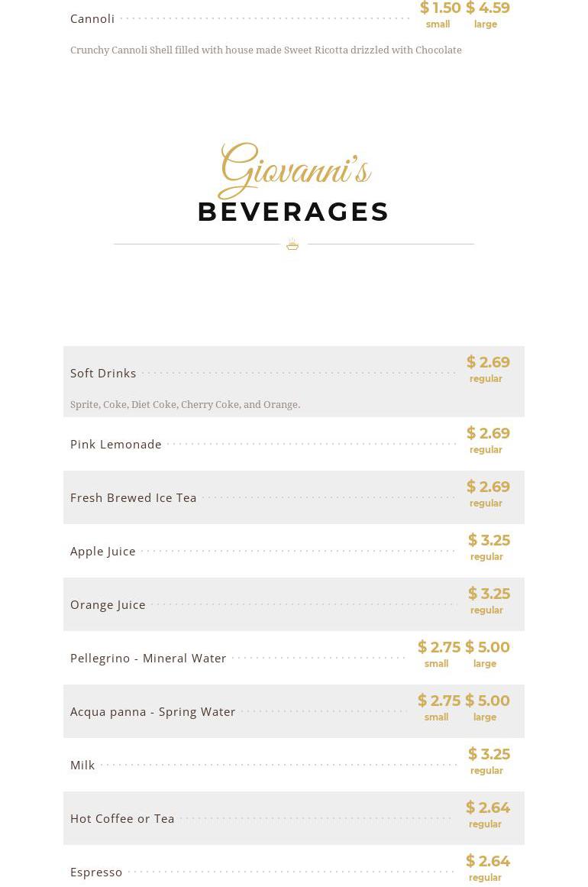
Task: Click the Cannoli item name
Action: (x=92, y=18)
